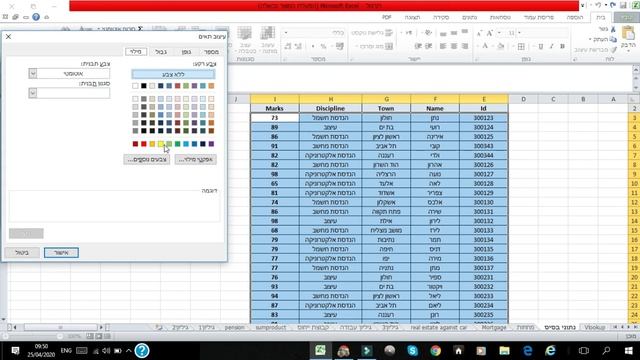640x360 pixels.
Task: Click the Fill Color bucket icon
Action: [x=501, y=47]
